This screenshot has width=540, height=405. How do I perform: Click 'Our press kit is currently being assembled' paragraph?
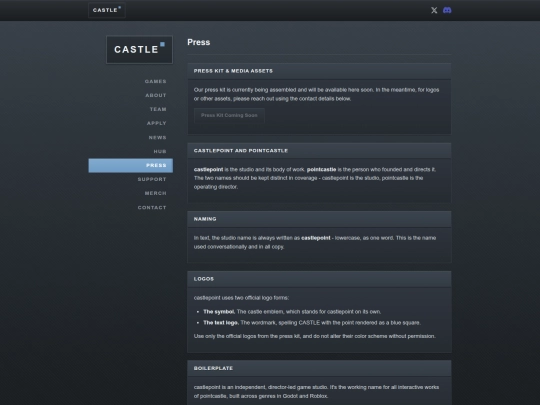[x=316, y=94]
